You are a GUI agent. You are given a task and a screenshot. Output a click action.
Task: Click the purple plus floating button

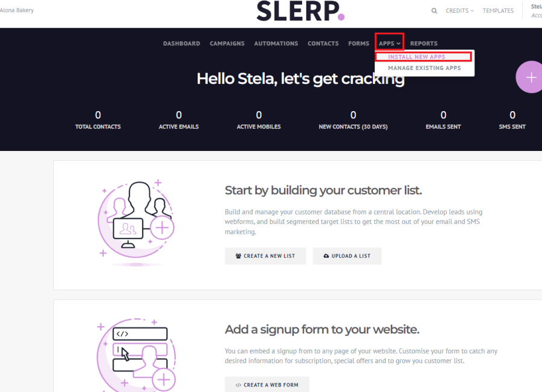pyautogui.click(x=529, y=77)
